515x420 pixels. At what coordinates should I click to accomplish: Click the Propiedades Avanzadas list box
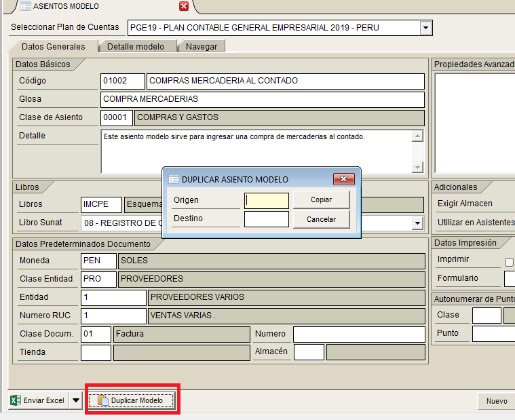click(x=475, y=123)
